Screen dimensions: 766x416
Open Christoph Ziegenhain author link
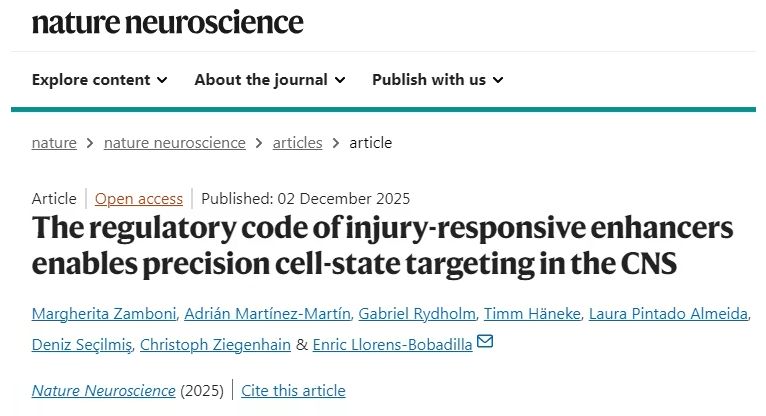pyautogui.click(x=215, y=344)
